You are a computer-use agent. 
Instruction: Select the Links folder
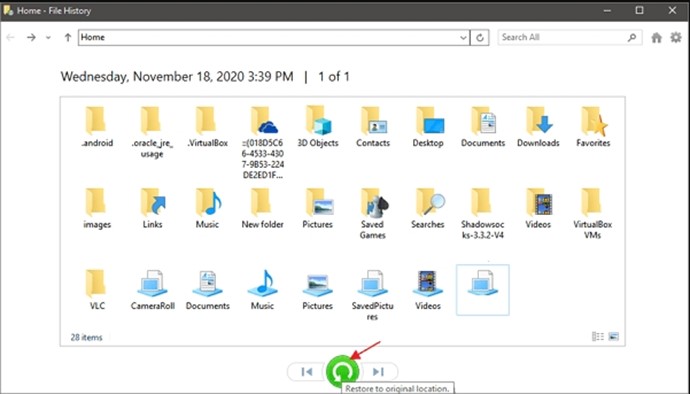152,208
